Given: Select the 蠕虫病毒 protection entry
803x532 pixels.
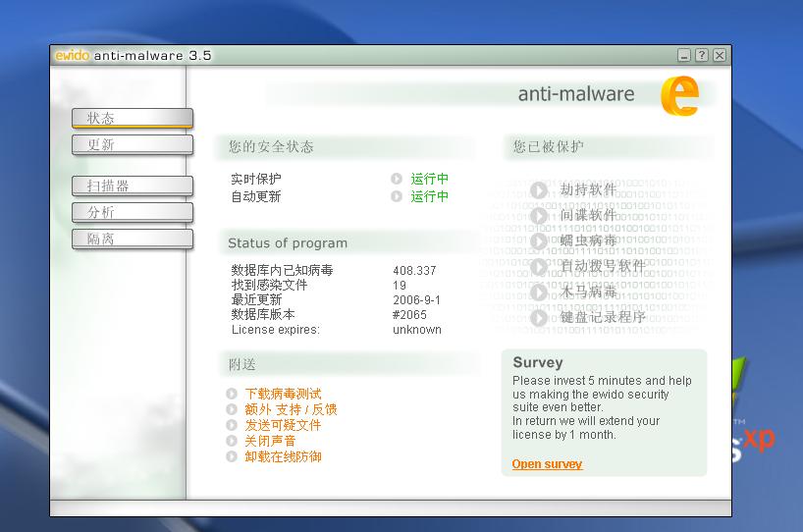Looking at the screenshot, I should (x=588, y=240).
